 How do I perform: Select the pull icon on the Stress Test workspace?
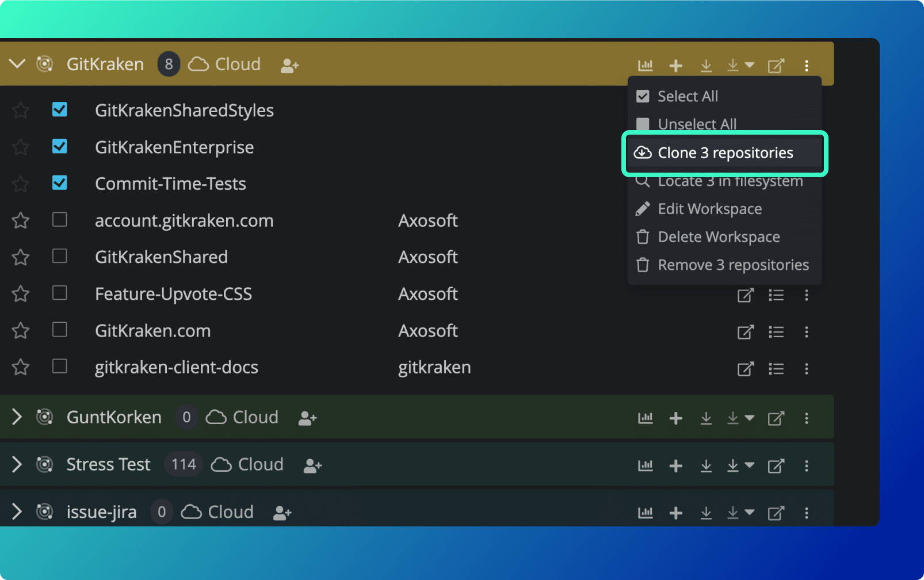tap(706, 465)
